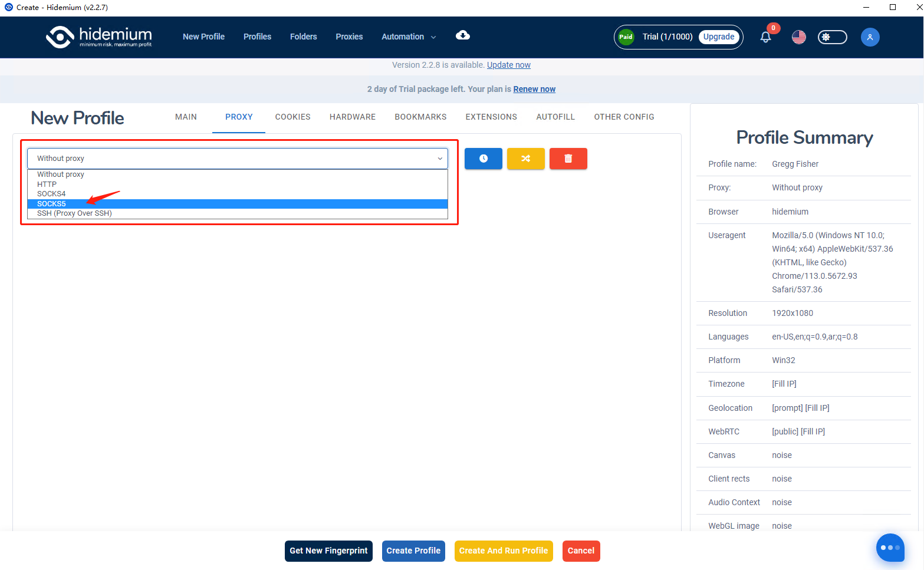Click the blue clock proxy button
924x570 pixels.
pyautogui.click(x=483, y=159)
